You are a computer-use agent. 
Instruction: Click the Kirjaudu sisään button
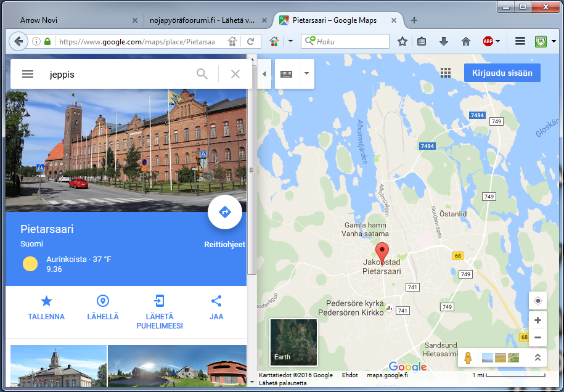tap(502, 73)
